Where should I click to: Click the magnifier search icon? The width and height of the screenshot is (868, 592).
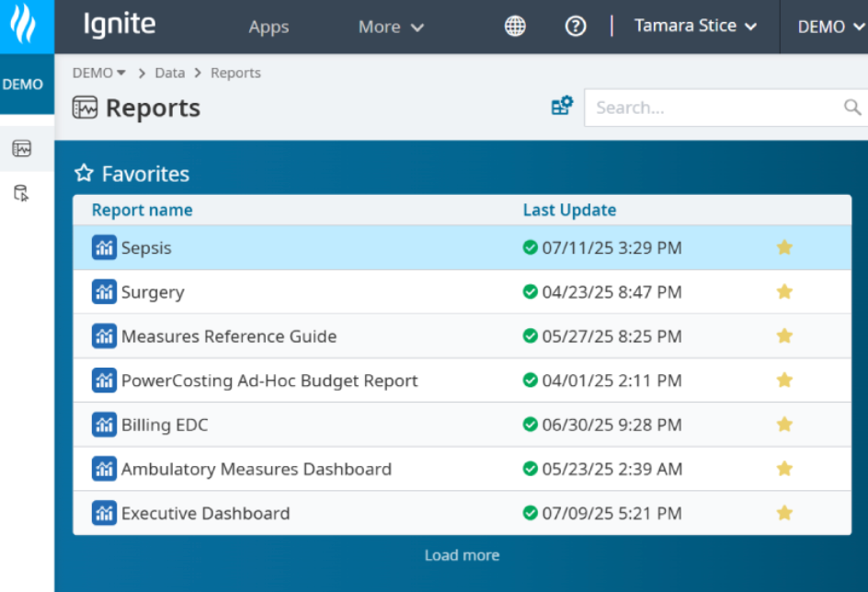point(852,108)
